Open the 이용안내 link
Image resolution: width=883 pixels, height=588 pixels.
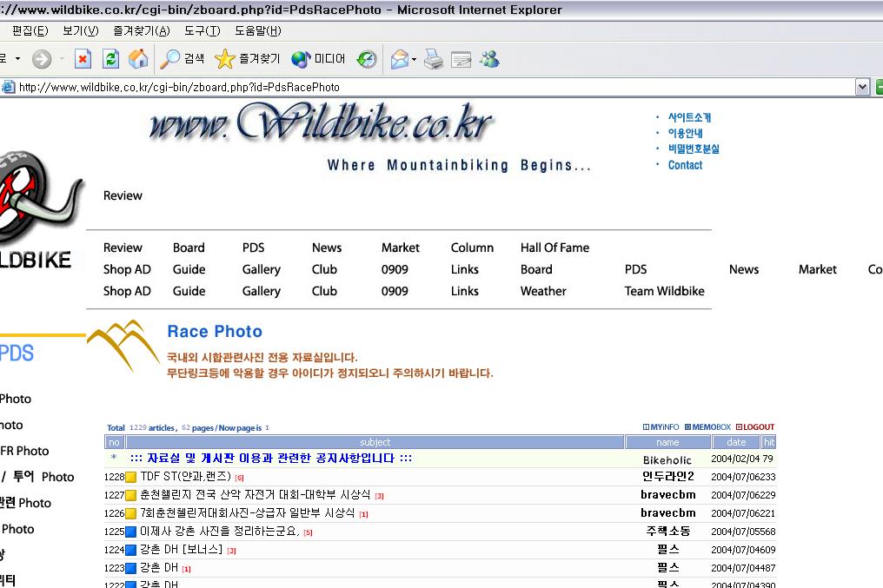pyautogui.click(x=686, y=134)
